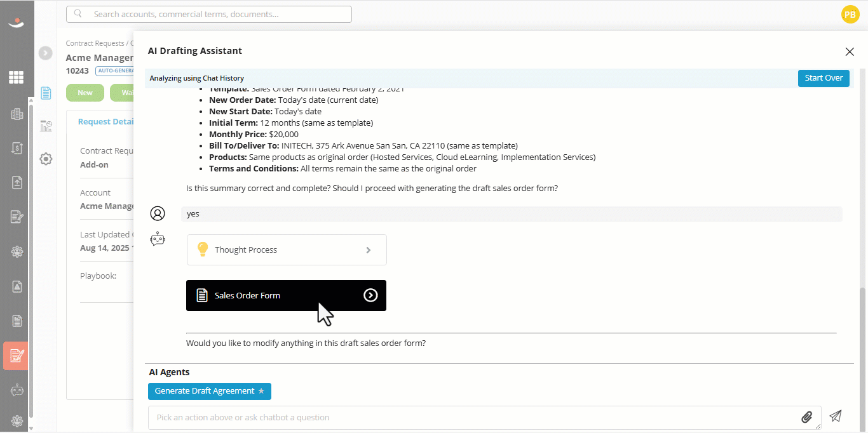Open the document-with-pencil icon in the sidebar
This screenshot has width=868, height=433.
17,217
